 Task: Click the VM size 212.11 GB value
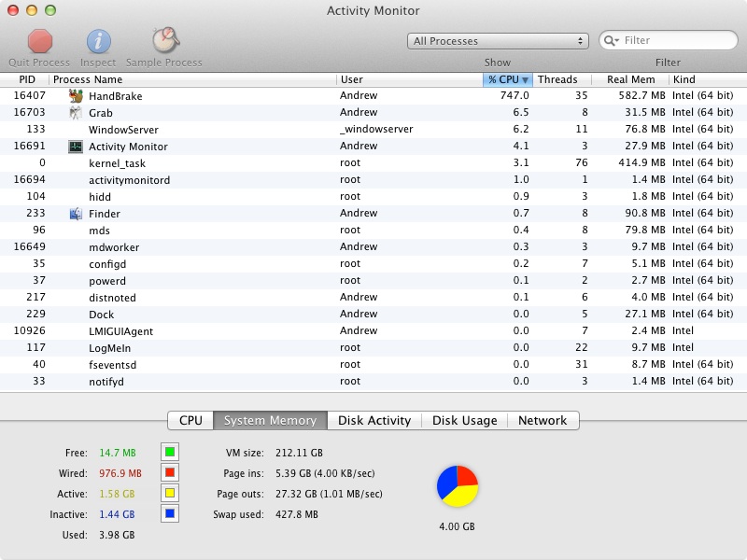299,453
